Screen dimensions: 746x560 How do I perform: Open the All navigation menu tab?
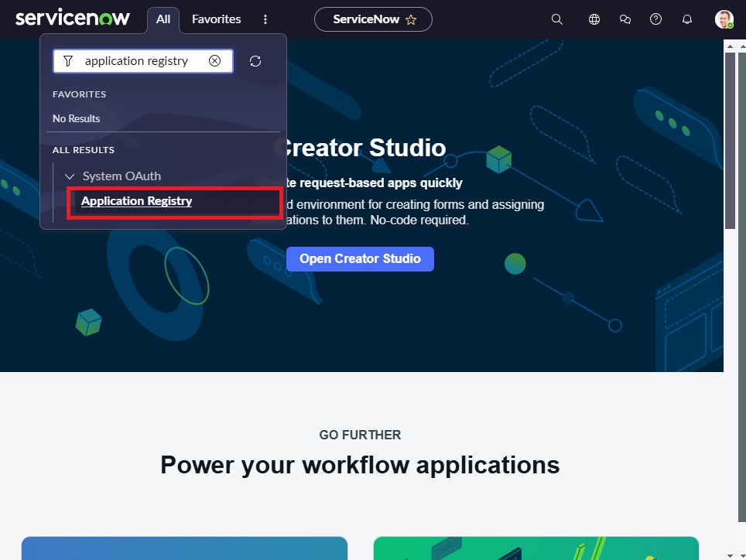click(163, 19)
